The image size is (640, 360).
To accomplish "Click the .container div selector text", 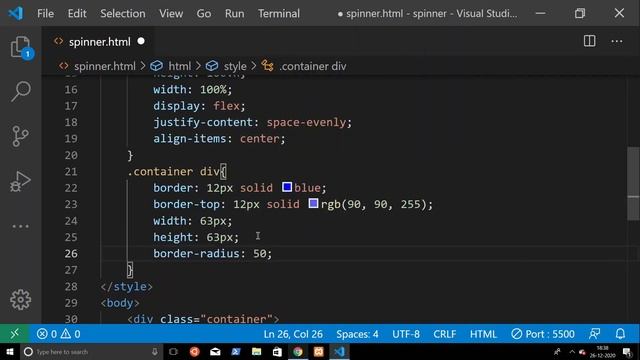I will [x=173, y=171].
